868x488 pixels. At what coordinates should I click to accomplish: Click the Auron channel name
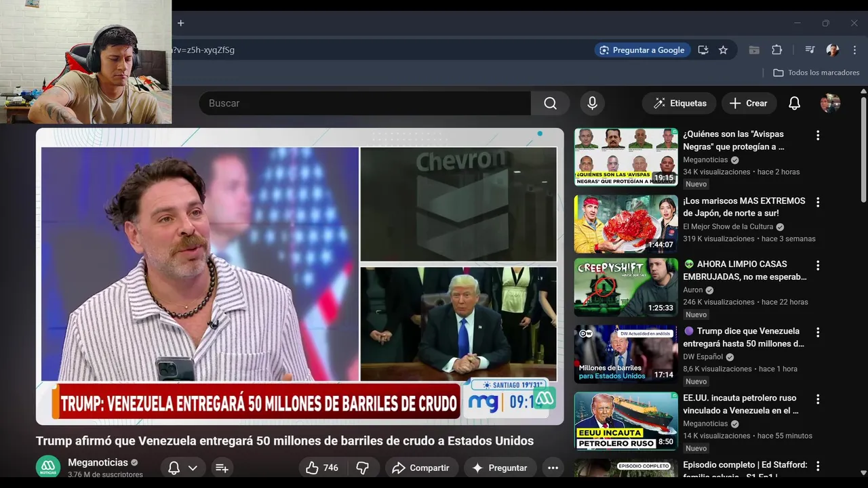(x=692, y=290)
